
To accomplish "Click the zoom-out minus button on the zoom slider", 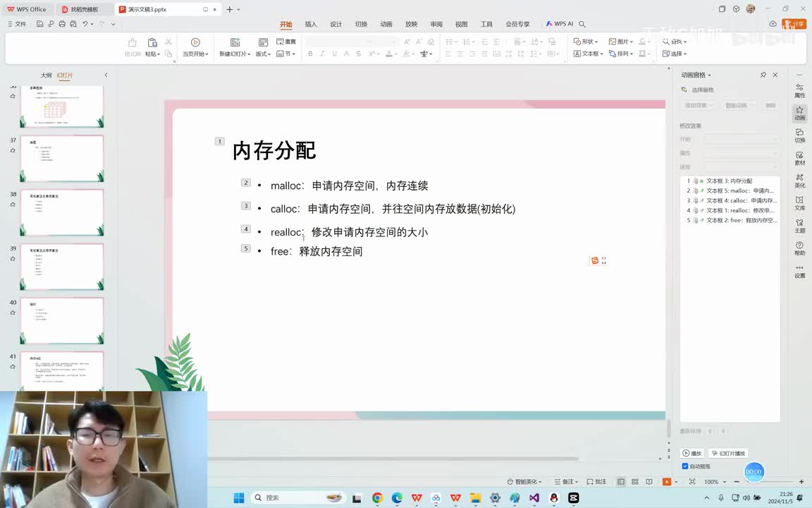I will click(x=737, y=482).
